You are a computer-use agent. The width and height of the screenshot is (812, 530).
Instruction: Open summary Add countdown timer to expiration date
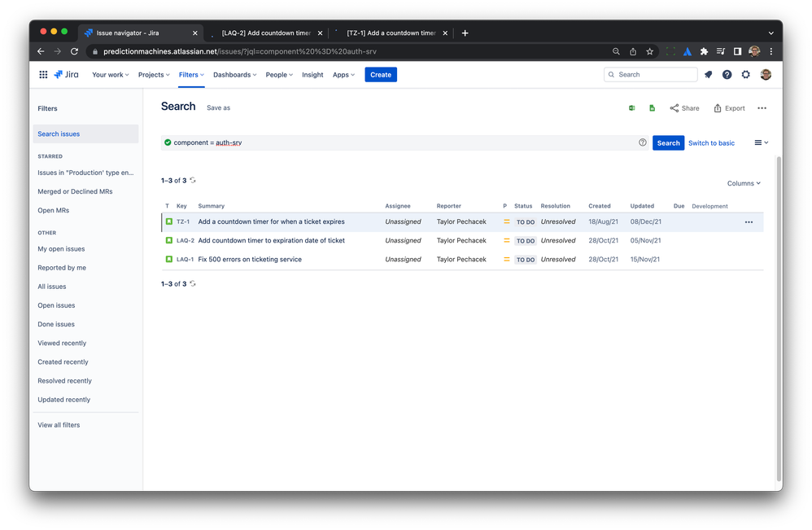(x=272, y=240)
